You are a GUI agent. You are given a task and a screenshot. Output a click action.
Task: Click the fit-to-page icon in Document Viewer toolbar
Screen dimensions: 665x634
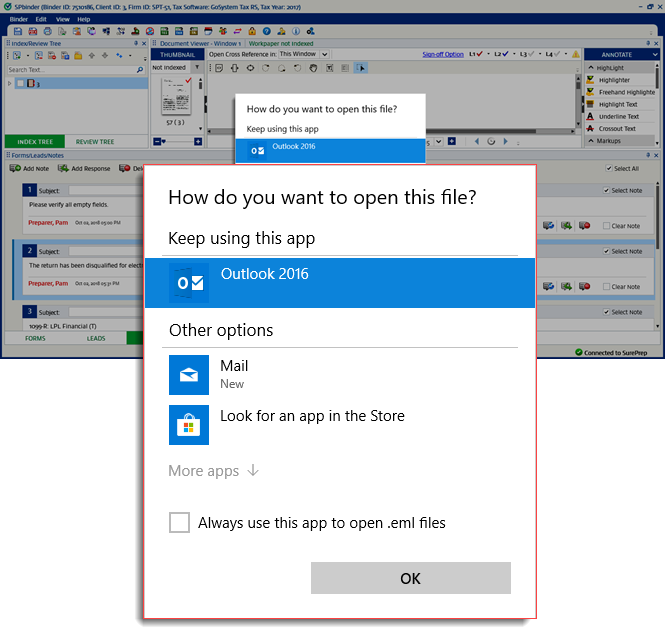point(250,68)
